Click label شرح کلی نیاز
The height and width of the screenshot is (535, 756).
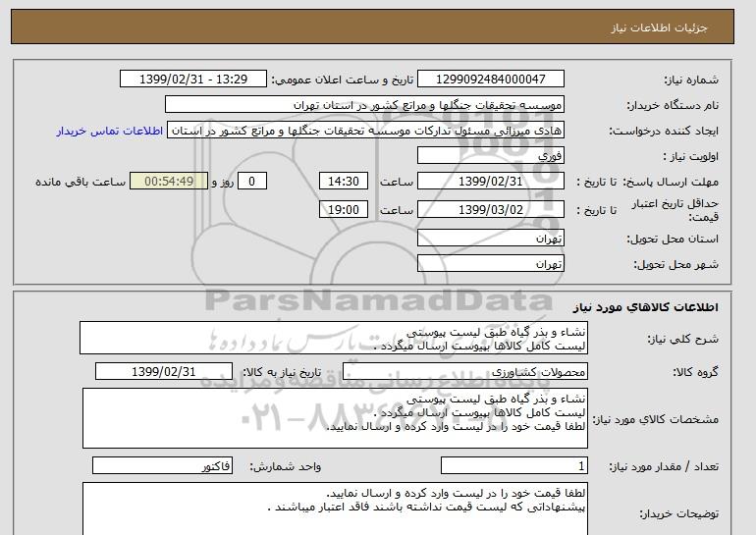[x=682, y=339]
